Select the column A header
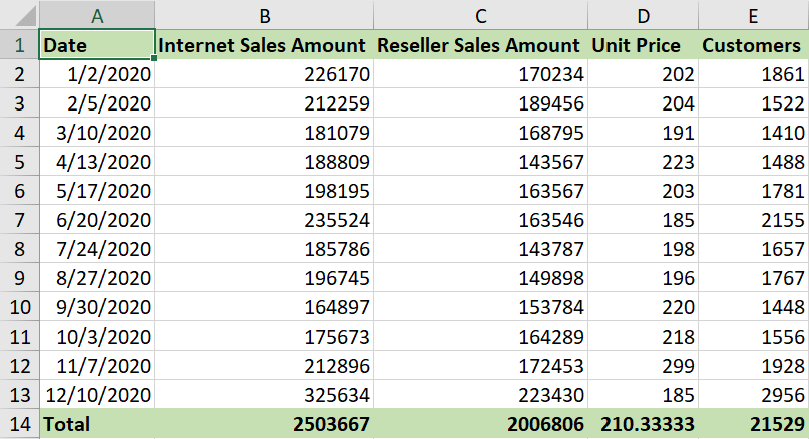Image resolution: width=809 pixels, height=439 pixels. coord(97,16)
